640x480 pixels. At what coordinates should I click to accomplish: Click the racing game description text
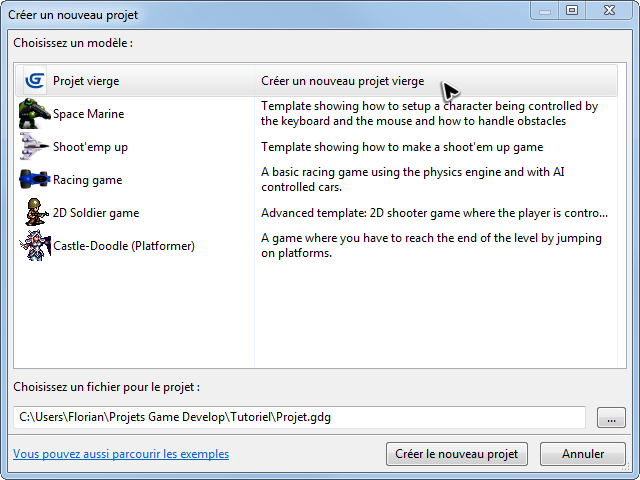coord(413,179)
